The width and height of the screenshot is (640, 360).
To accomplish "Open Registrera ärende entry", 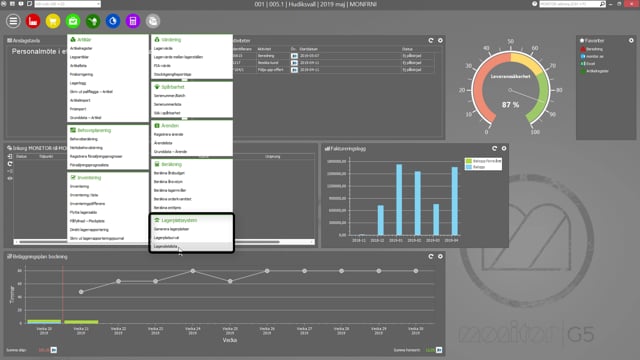I will [169, 134].
